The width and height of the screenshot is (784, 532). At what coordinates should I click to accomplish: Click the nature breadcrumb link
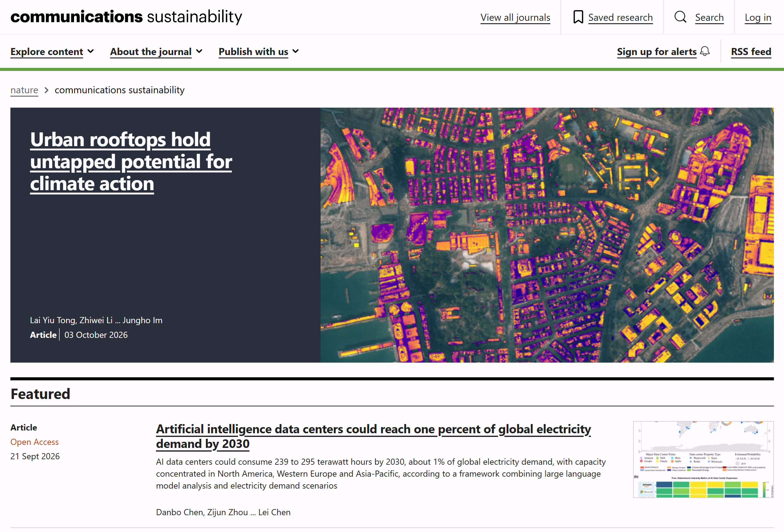(x=24, y=90)
